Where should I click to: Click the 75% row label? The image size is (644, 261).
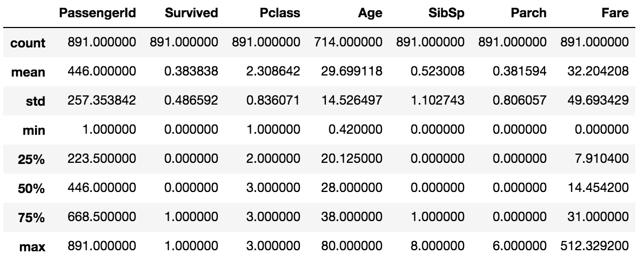32,218
